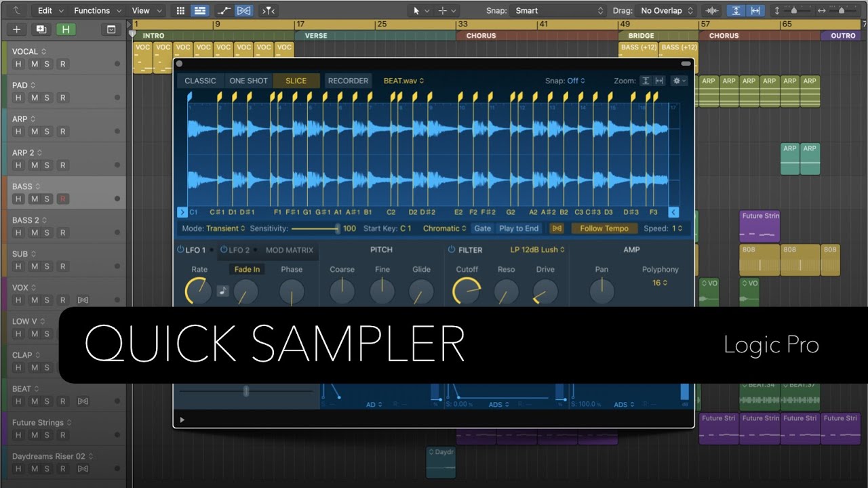Open the Snap Smart dropdown
This screenshot has height=488, width=868.
[559, 10]
